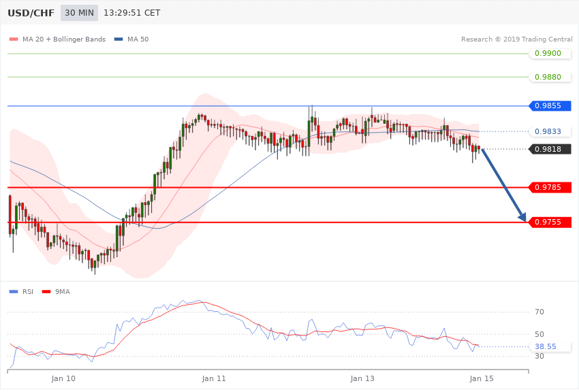The image size is (579, 392).
Task: Select the red 0.9755 support price tag
Action: click(550, 222)
